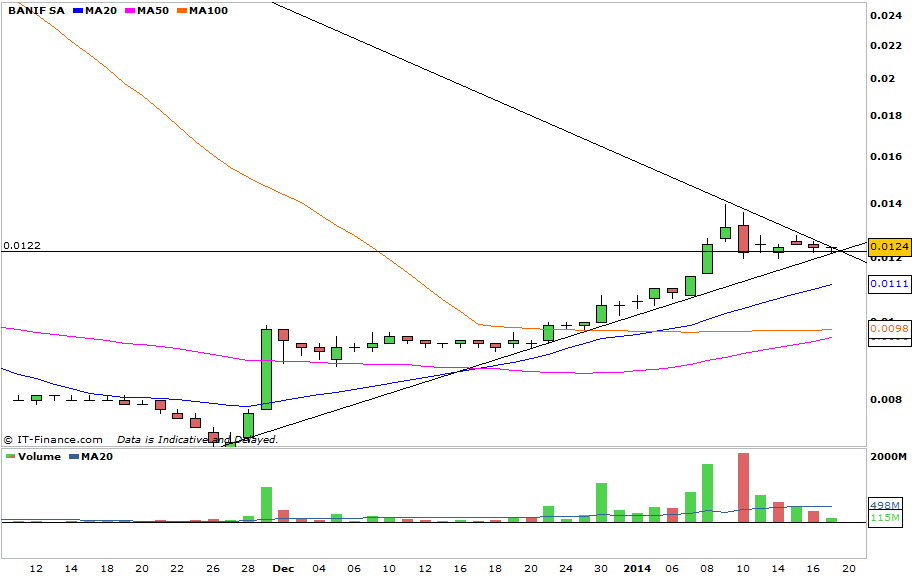Click the 2014 label on the date axis
This screenshot has width=912, height=577.
637,568
